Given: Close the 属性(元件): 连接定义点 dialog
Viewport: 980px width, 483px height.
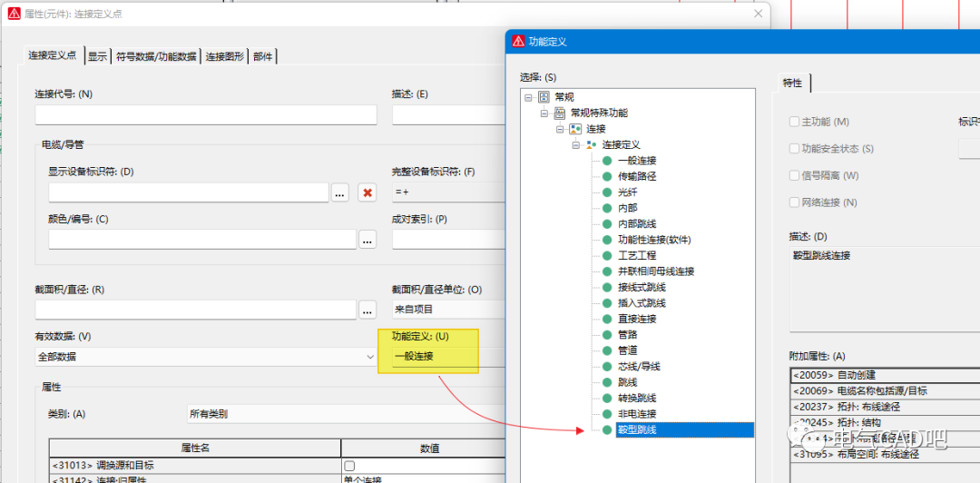Looking at the screenshot, I should (758, 14).
